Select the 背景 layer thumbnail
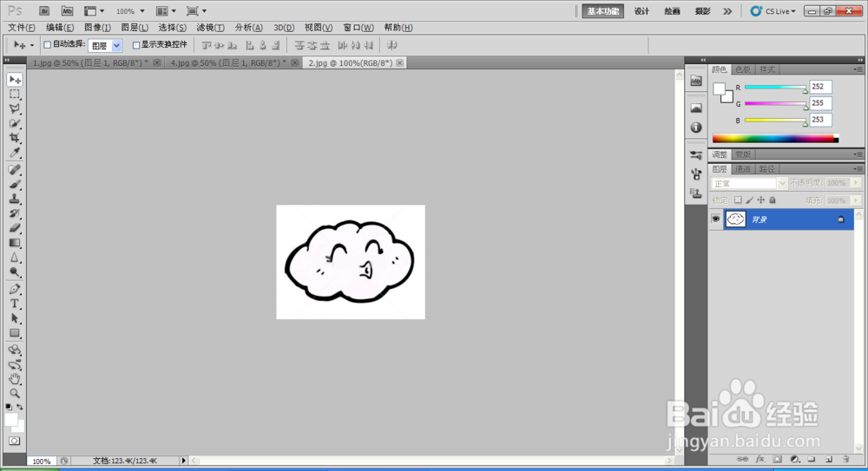Image resolution: width=868 pixels, height=471 pixels. point(736,219)
